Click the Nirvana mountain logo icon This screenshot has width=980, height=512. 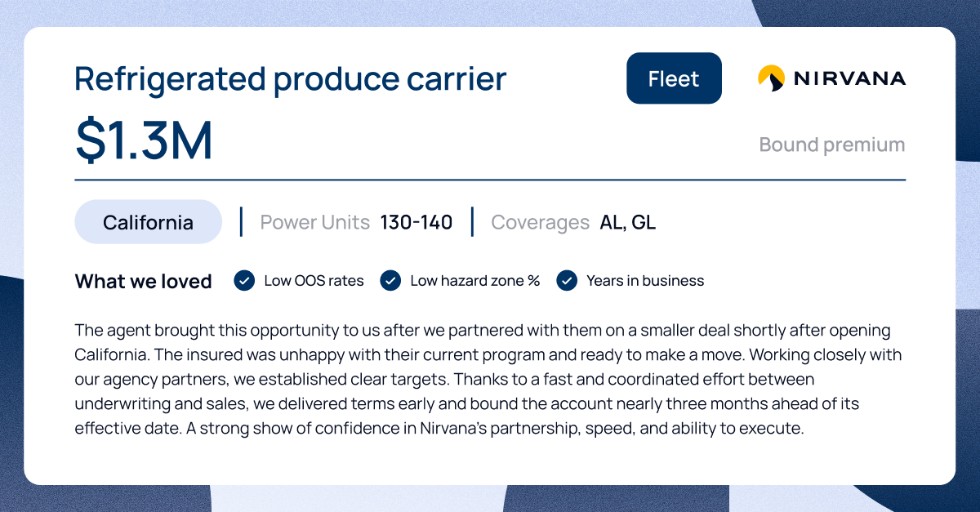pyautogui.click(x=772, y=78)
